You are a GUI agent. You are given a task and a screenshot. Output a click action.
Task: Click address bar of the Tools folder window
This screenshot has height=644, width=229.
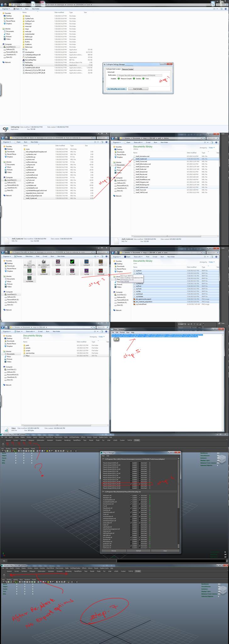click(111, 5)
